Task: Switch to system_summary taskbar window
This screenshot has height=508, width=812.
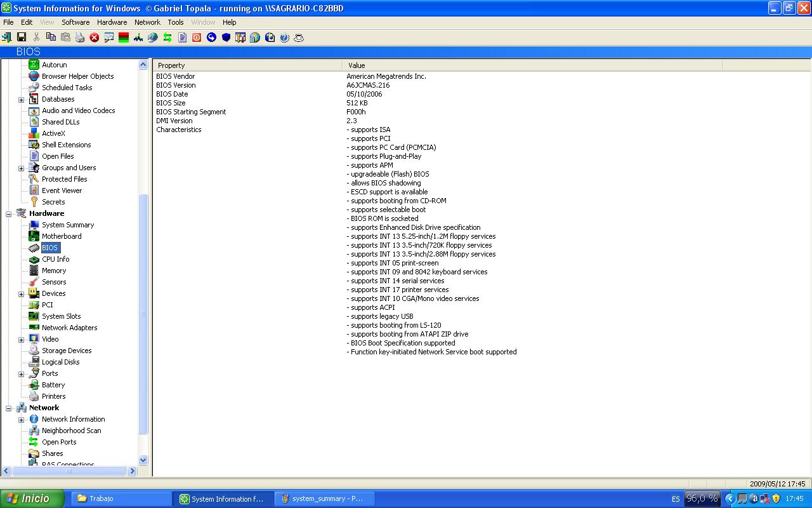Action: tap(324, 498)
